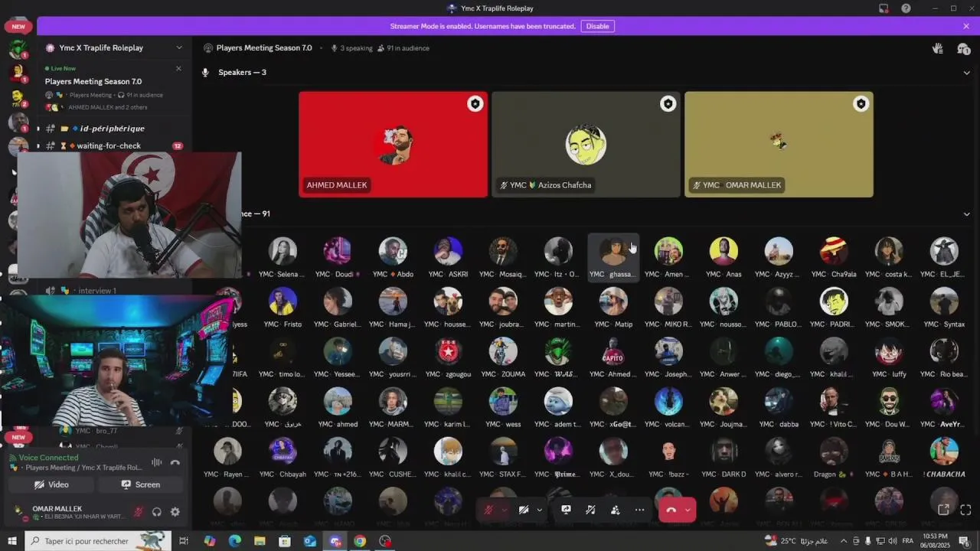Click the slashed music note icon in the control bar
The image size is (980, 551).
(x=590, y=510)
